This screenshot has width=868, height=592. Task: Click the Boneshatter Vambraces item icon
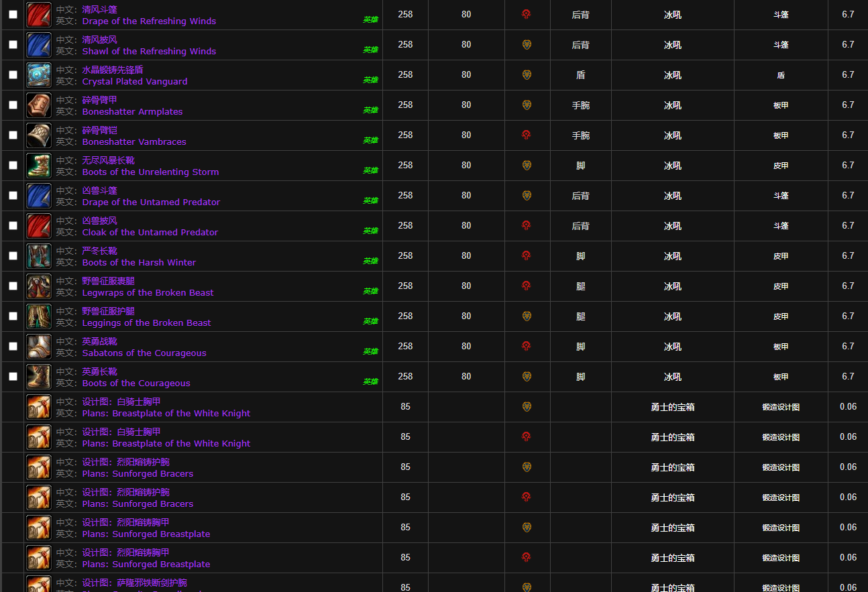[x=39, y=135]
